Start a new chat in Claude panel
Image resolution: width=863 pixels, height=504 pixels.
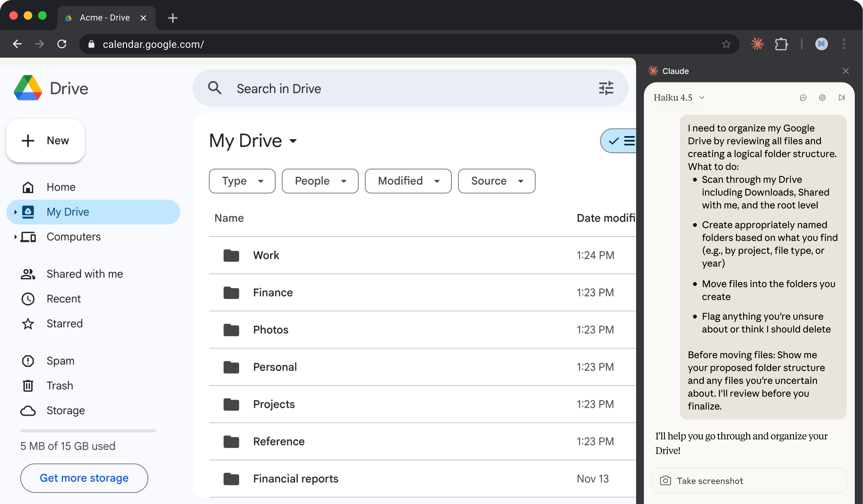click(803, 98)
